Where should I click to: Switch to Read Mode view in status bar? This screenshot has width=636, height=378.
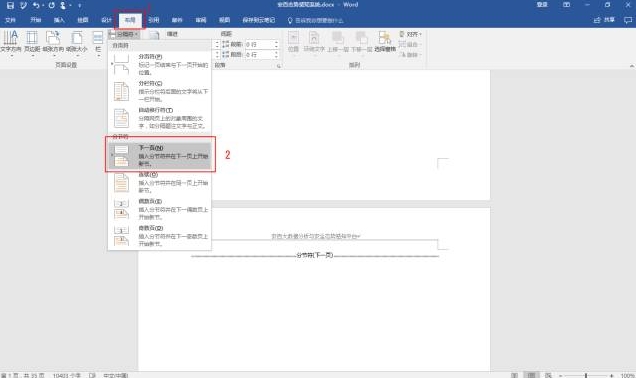click(514, 375)
